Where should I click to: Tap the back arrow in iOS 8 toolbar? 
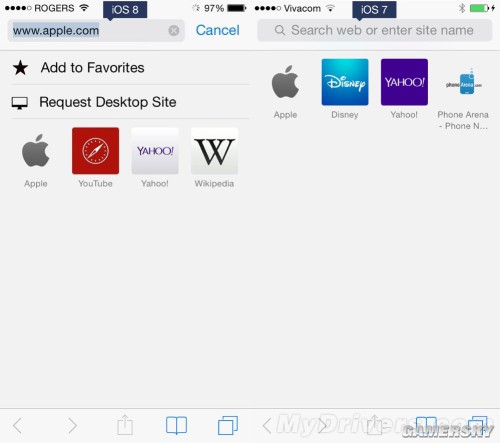pos(17,426)
